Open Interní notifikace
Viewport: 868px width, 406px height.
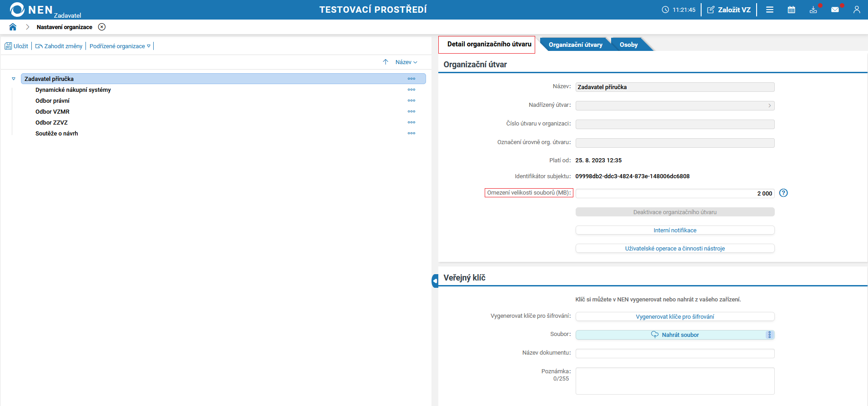point(675,230)
